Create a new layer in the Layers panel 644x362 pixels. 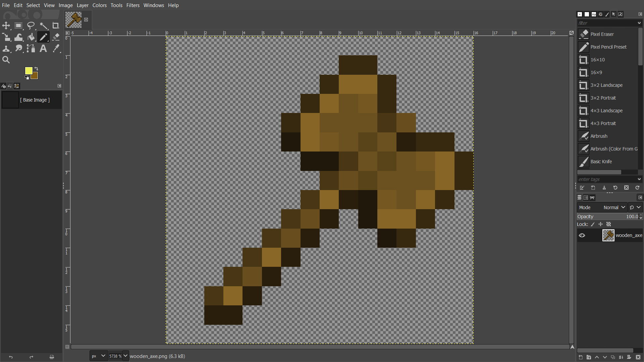click(580, 357)
